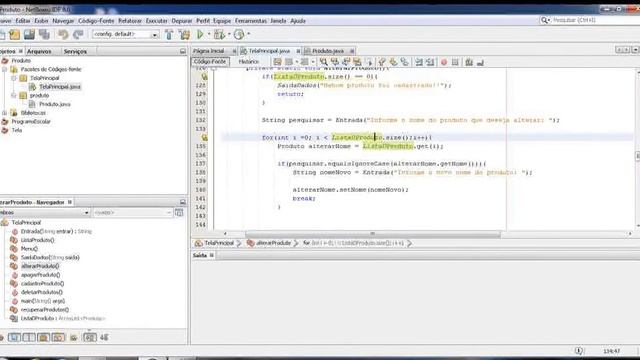Select TelaPrincipal.java in project tree
Screen dimensions: 640x360
60,87
